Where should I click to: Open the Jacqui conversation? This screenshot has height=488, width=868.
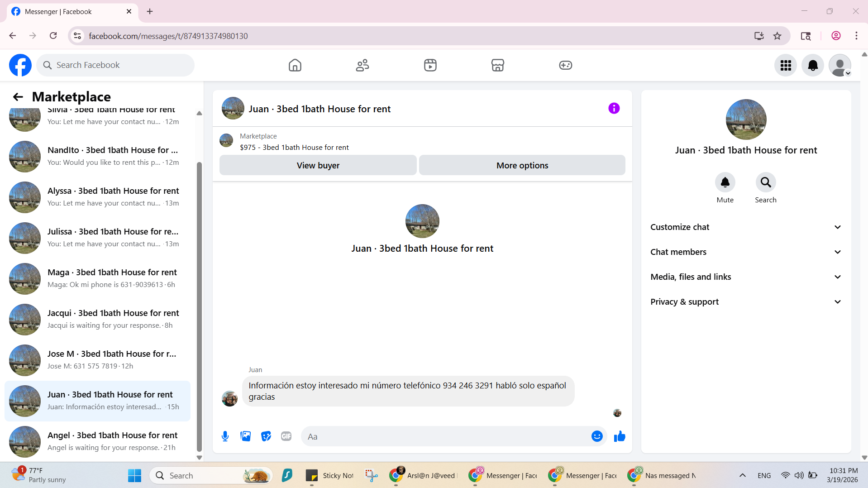click(x=97, y=319)
